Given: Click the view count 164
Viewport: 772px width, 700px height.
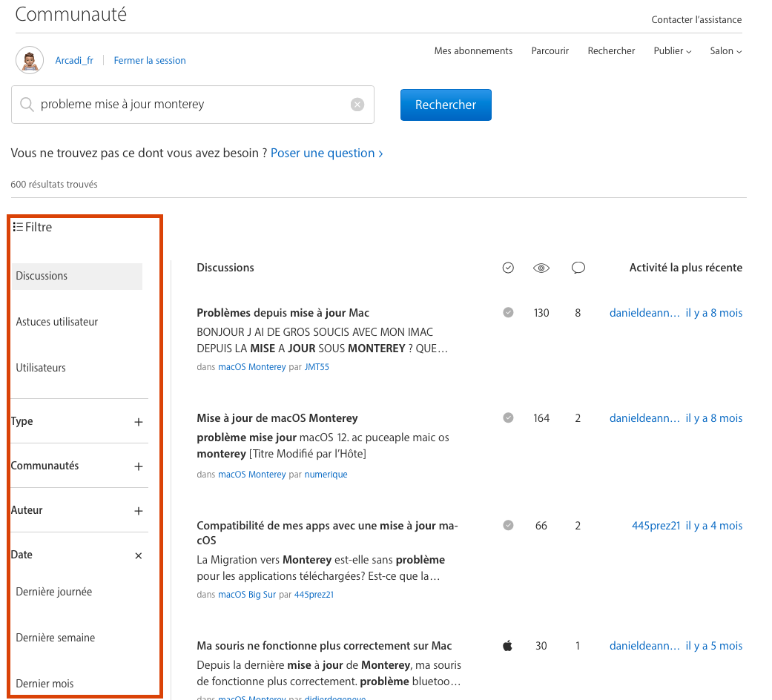Looking at the screenshot, I should [541, 418].
